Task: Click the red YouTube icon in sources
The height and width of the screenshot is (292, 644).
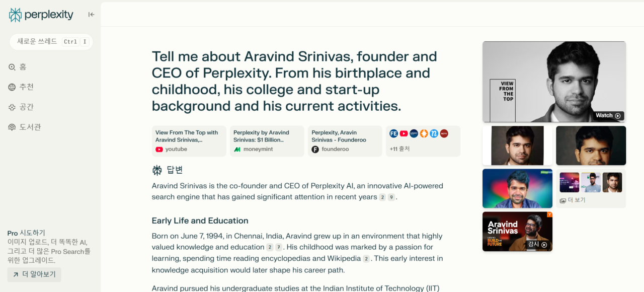Action: pos(404,133)
